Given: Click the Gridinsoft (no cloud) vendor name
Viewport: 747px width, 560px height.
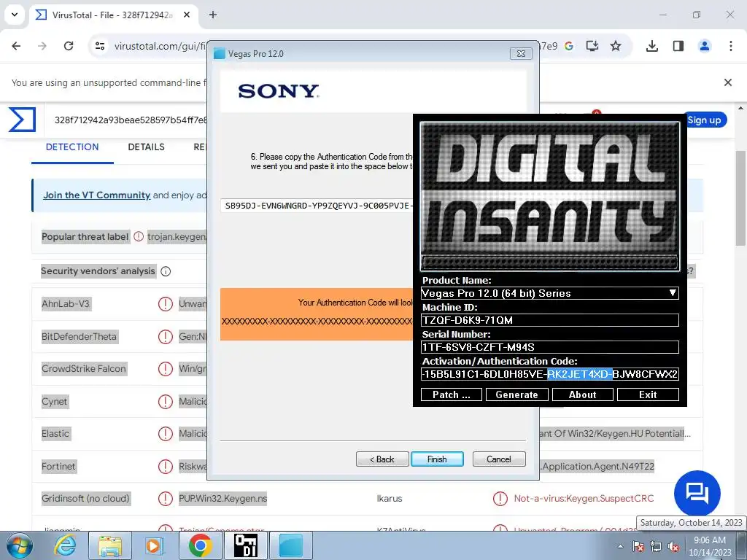Looking at the screenshot, I should coord(86,499).
